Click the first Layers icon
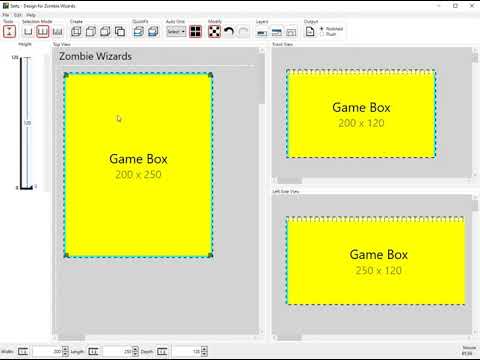The height and width of the screenshot is (360, 480). (x=262, y=32)
